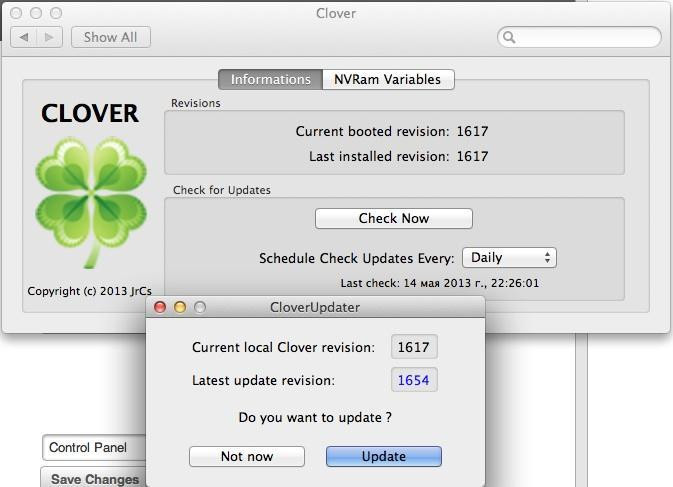This screenshot has width=673, height=487.
Task: Click the Current booted revision 1617 text
Action: (x=392, y=131)
